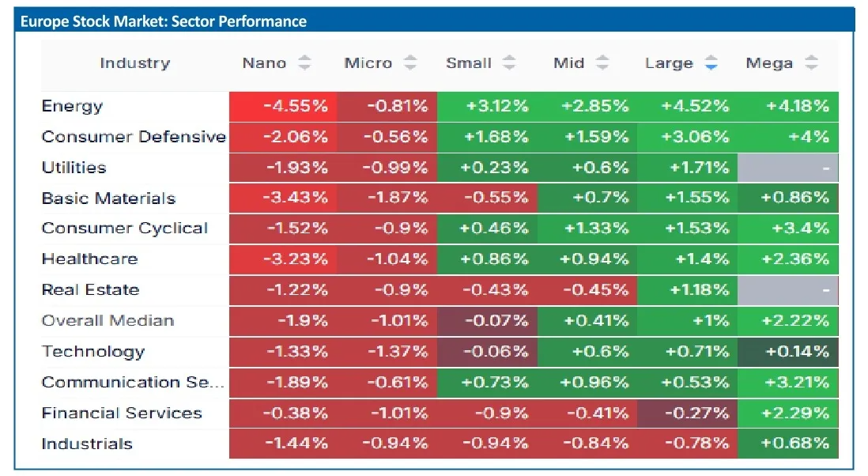
Task: Select the Overall Median row label
Action: (108, 321)
